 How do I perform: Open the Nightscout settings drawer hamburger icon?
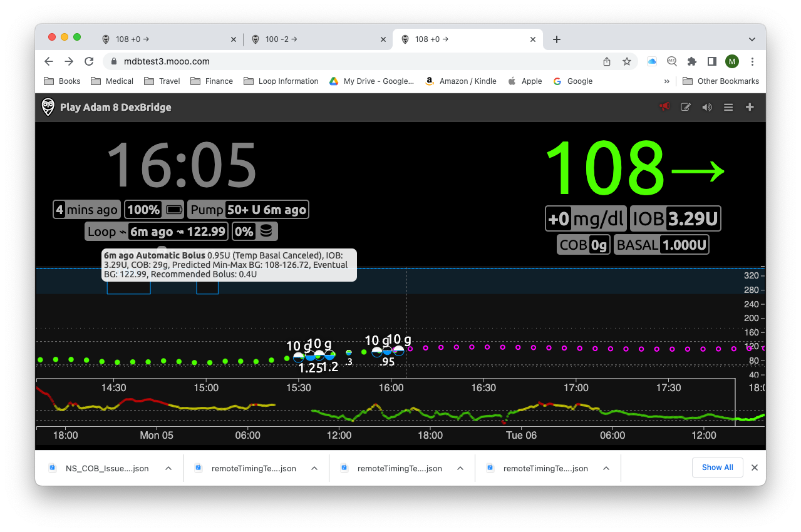[728, 107]
